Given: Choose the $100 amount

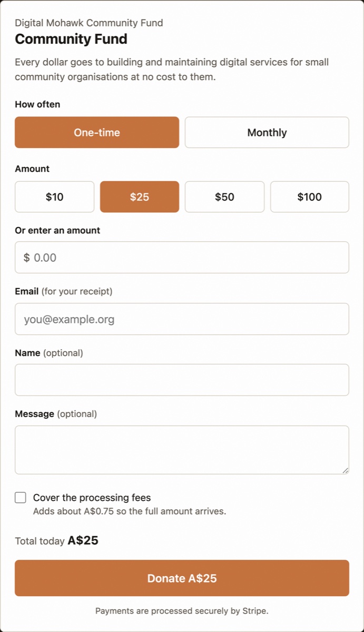Looking at the screenshot, I should pos(310,197).
